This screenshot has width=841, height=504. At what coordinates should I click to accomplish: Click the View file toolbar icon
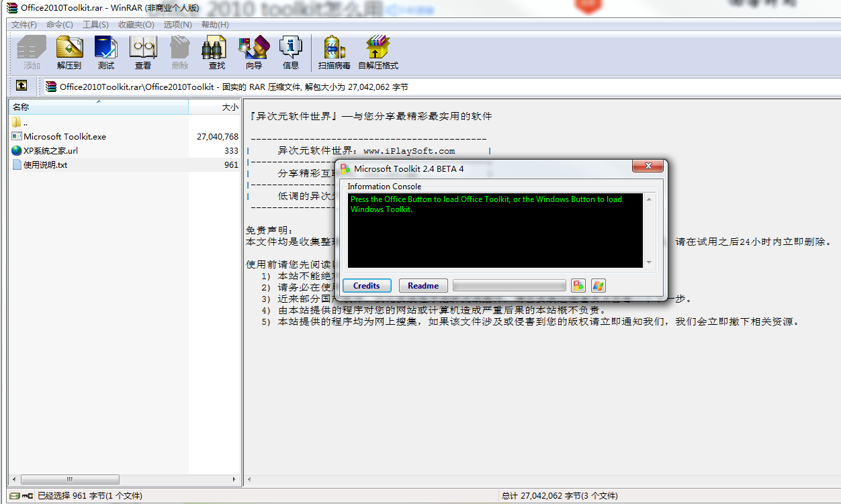[143, 52]
